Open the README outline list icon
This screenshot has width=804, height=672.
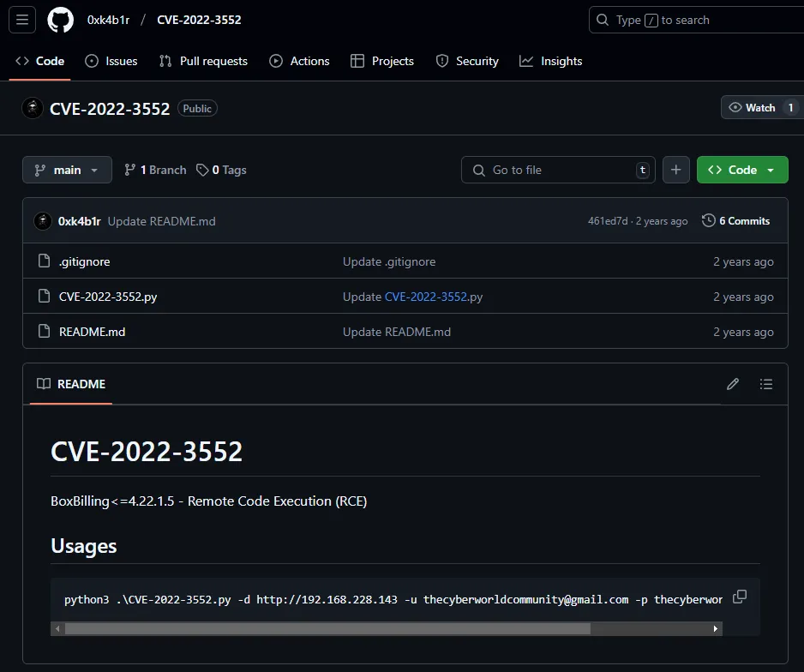766,384
